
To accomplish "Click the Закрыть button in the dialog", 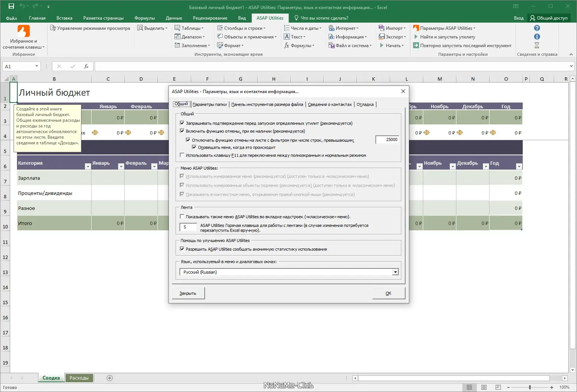I will point(188,293).
